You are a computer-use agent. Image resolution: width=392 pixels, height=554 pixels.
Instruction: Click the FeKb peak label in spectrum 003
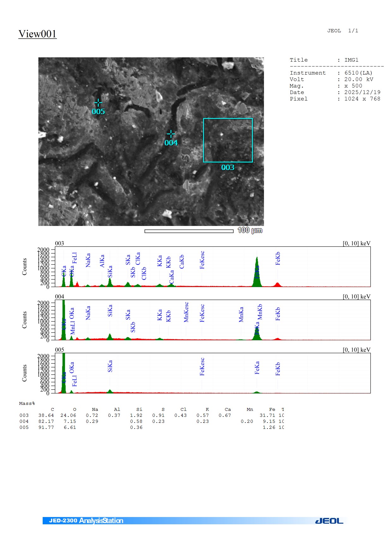click(x=278, y=259)
